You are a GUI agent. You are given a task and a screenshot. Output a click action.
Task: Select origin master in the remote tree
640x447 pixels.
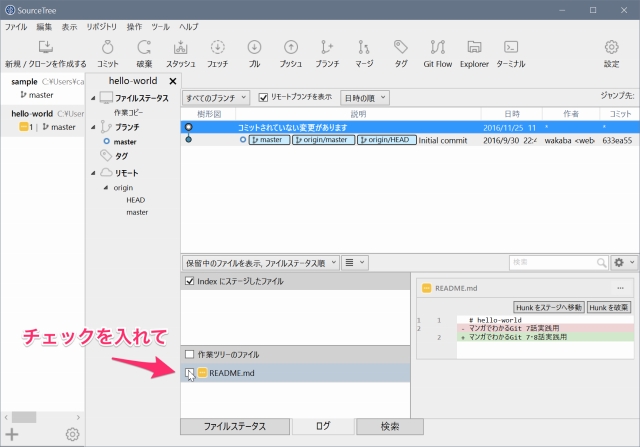coord(137,212)
